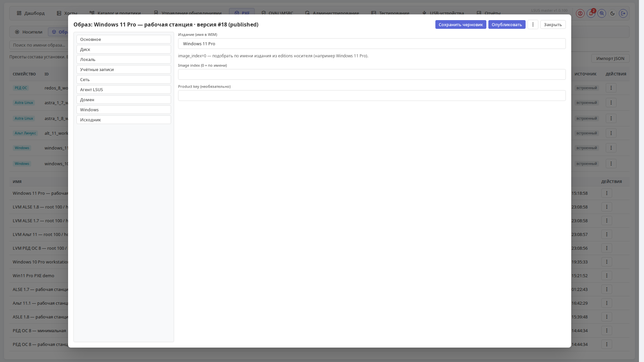Click the Альт Линукс family badge

pyautogui.click(x=25, y=133)
